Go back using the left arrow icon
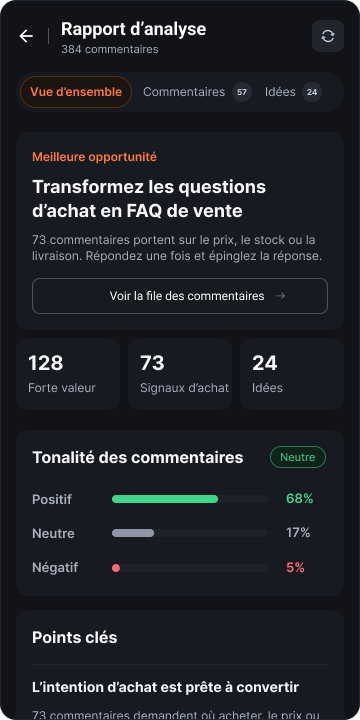This screenshot has width=360, height=720. coord(26,36)
